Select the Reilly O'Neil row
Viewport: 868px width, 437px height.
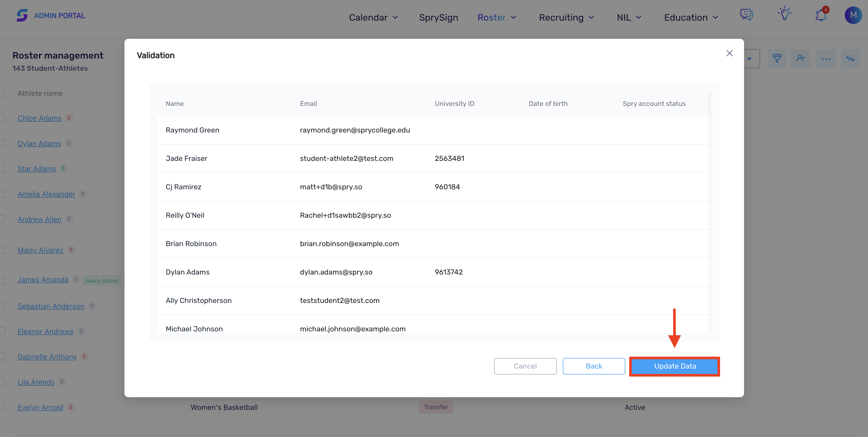click(x=434, y=215)
